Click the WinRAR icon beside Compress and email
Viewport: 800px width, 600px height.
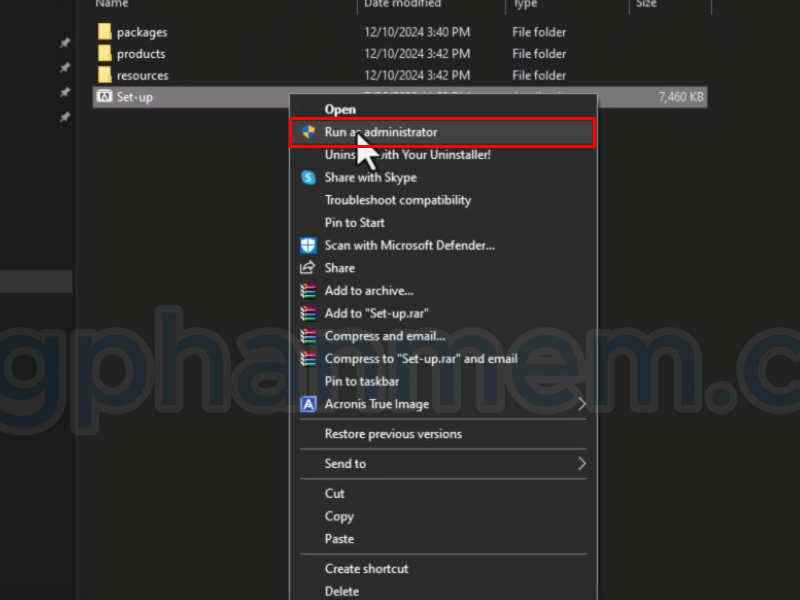coord(308,336)
